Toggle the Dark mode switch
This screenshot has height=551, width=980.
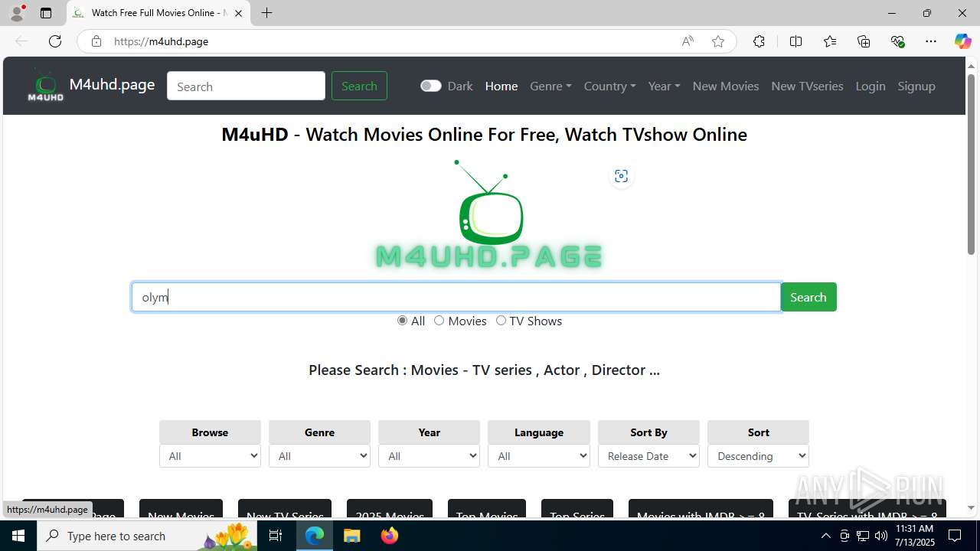click(x=430, y=86)
